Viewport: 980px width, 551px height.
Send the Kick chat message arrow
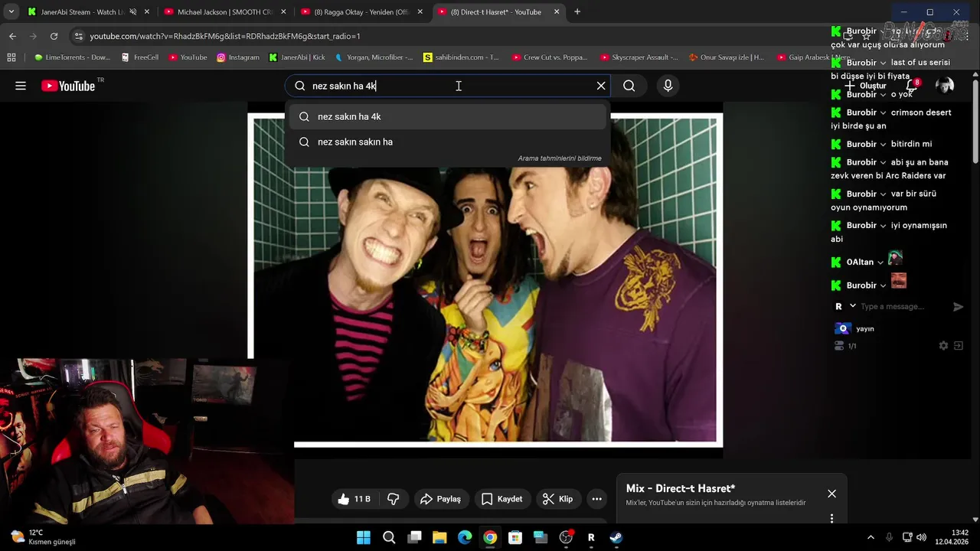click(x=958, y=306)
